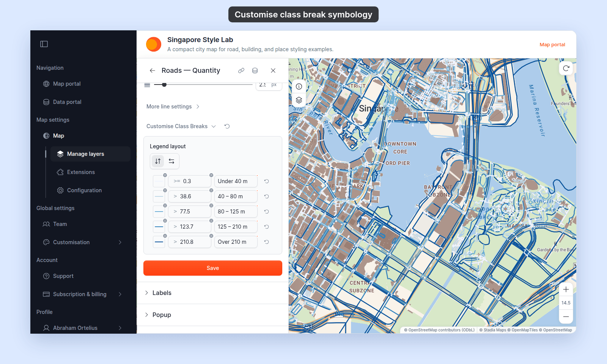This screenshot has height=364, width=607.
Task: Expand the Popup section
Action: [212, 315]
